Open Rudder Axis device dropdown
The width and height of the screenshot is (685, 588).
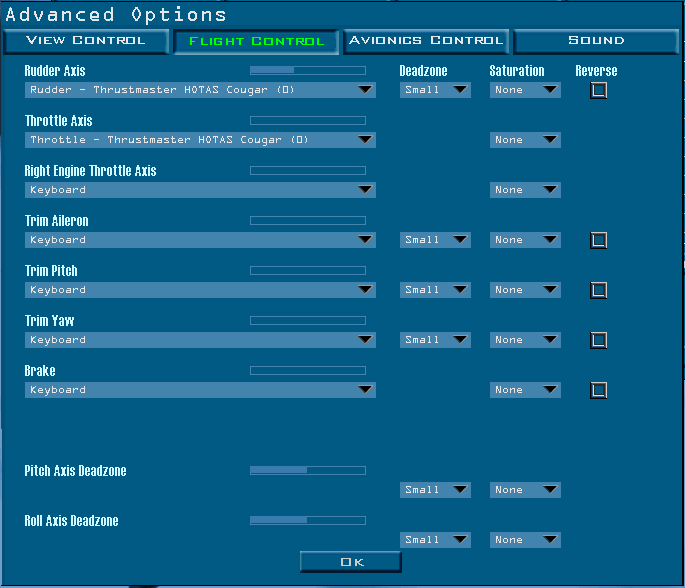coord(200,90)
